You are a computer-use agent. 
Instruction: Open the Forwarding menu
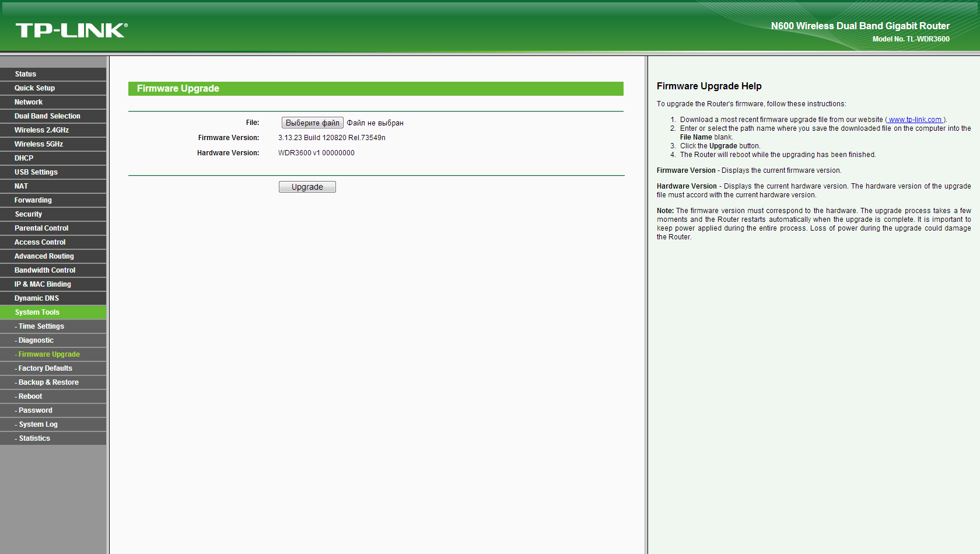(53, 200)
